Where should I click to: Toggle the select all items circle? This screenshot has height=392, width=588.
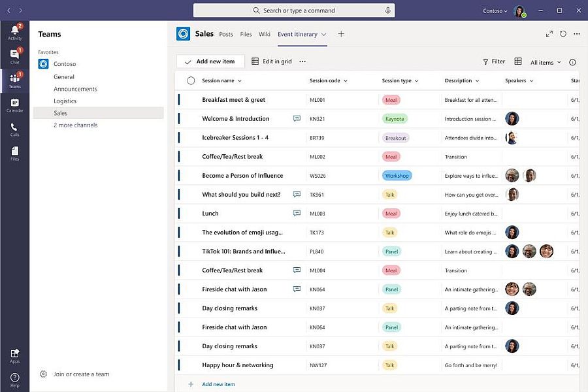pyautogui.click(x=191, y=80)
